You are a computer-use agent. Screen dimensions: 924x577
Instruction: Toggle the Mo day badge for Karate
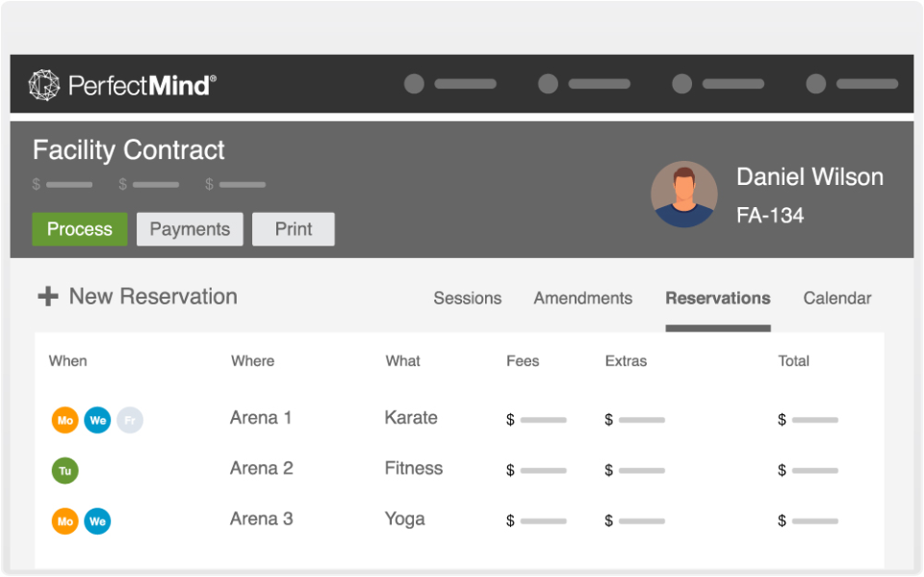[64, 420]
